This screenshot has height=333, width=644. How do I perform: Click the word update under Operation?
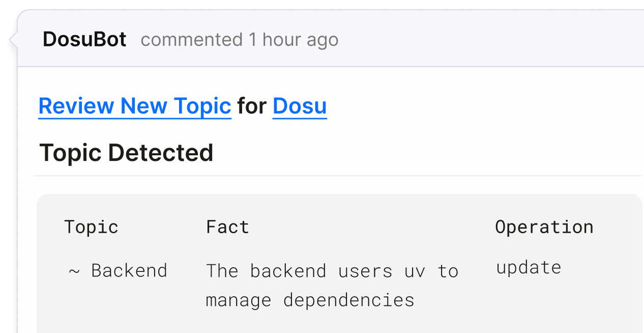pos(529,267)
